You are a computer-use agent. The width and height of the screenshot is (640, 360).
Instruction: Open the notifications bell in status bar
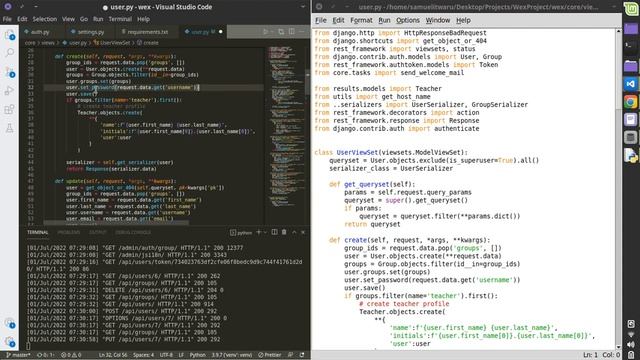coord(302,355)
